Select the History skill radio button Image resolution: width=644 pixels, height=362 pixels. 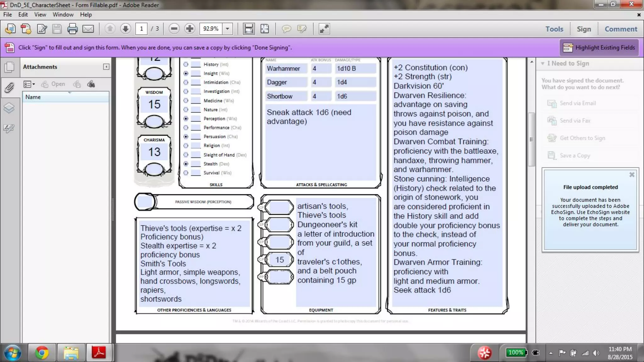click(186, 64)
